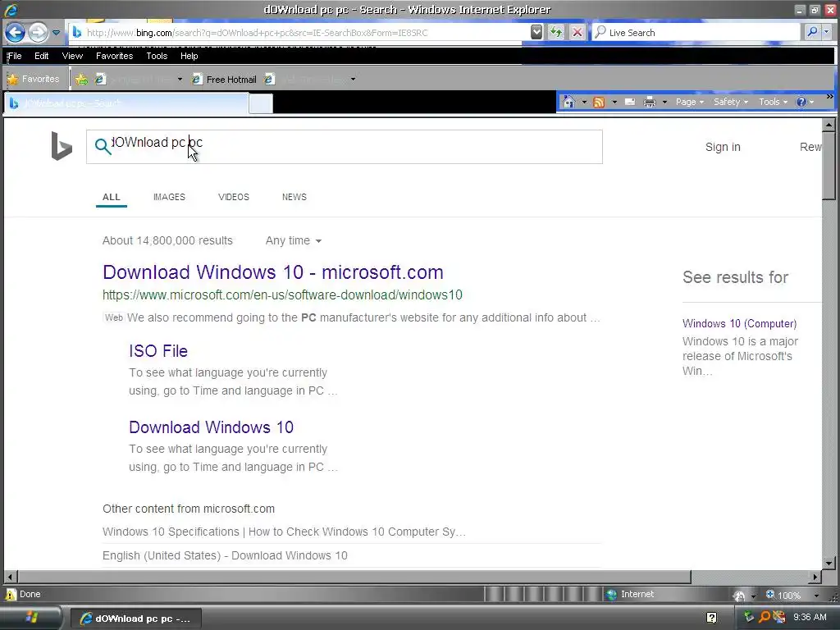Open recent pages dropdown beside Forward button

point(56,33)
